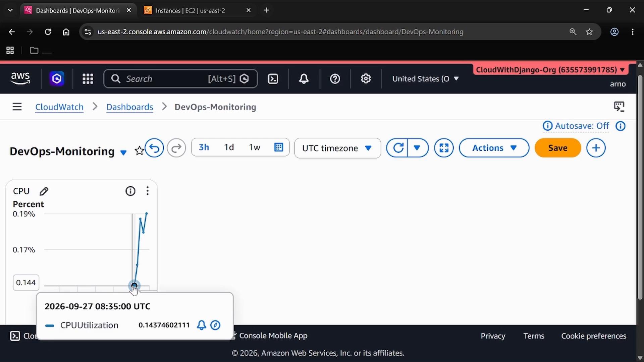Open the United States region selector

425,79
